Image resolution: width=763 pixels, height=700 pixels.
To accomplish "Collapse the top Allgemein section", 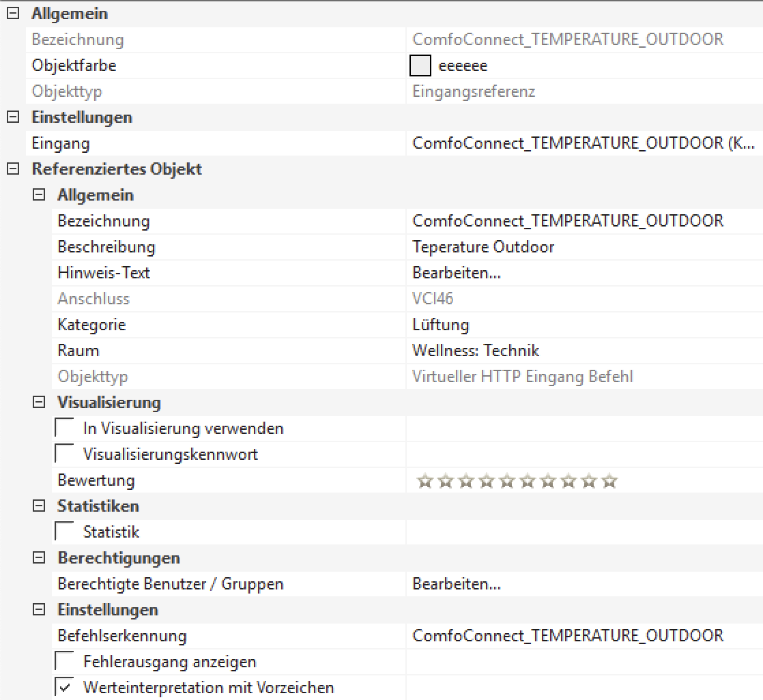I will pos(13,13).
